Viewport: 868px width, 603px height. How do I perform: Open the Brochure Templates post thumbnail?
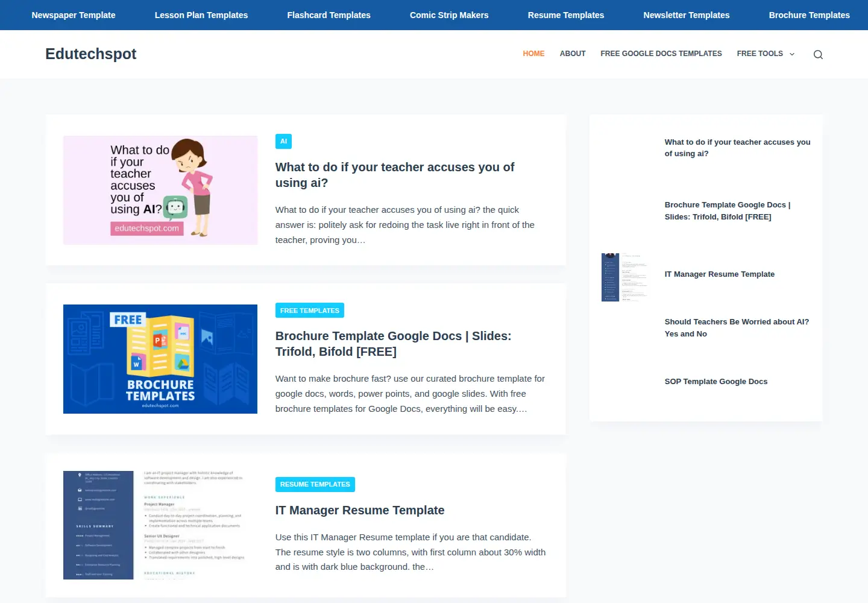160,359
